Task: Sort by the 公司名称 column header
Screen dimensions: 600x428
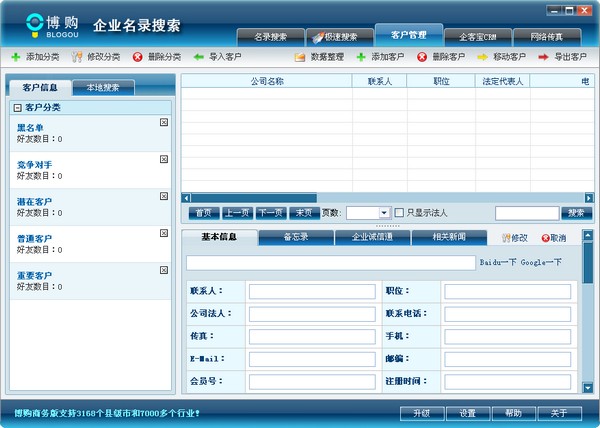Action: click(267, 81)
